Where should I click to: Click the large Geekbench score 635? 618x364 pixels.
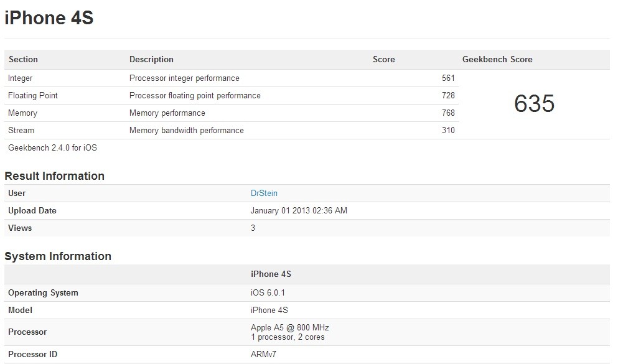[x=534, y=104]
